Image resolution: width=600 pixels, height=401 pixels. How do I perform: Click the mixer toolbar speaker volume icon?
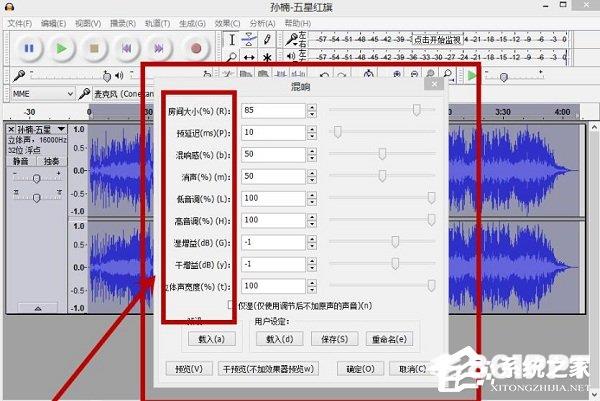point(119,75)
